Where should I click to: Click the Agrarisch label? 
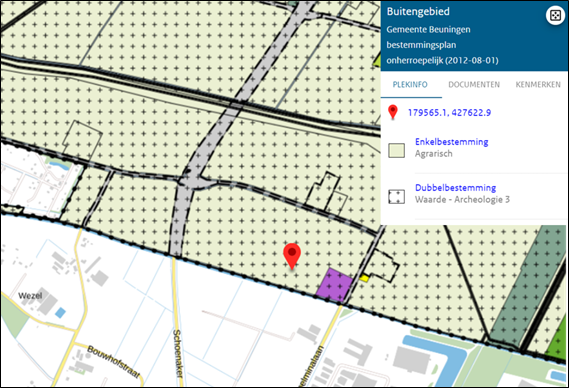pyautogui.click(x=434, y=154)
